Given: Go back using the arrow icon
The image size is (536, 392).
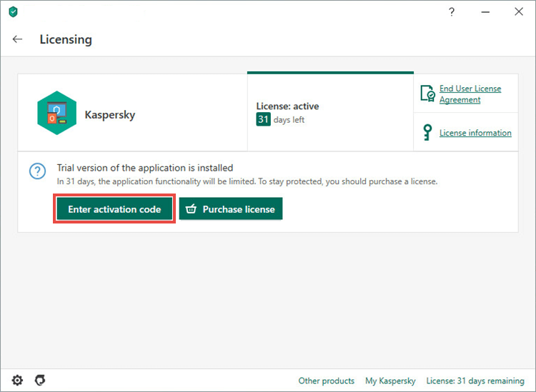Looking at the screenshot, I should pyautogui.click(x=17, y=39).
